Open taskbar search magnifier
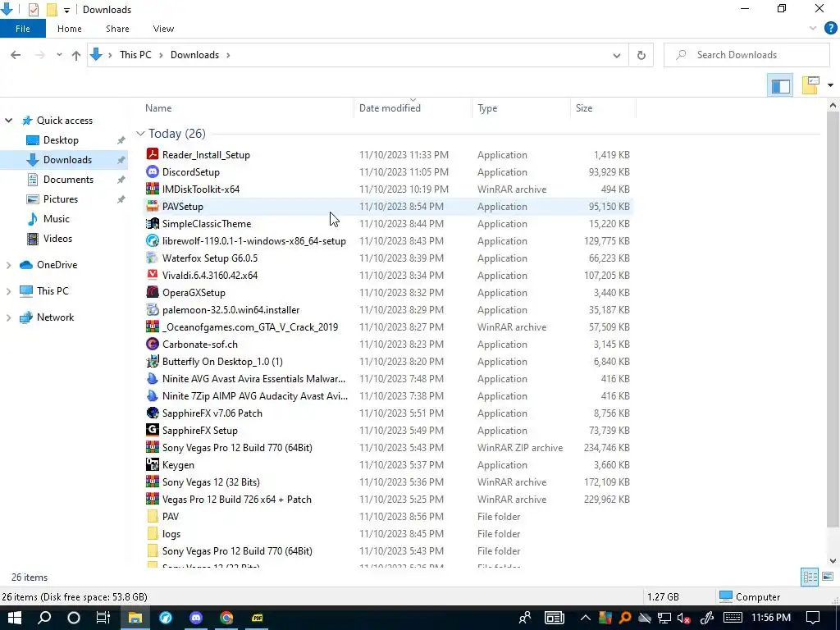840x630 pixels. (44, 618)
